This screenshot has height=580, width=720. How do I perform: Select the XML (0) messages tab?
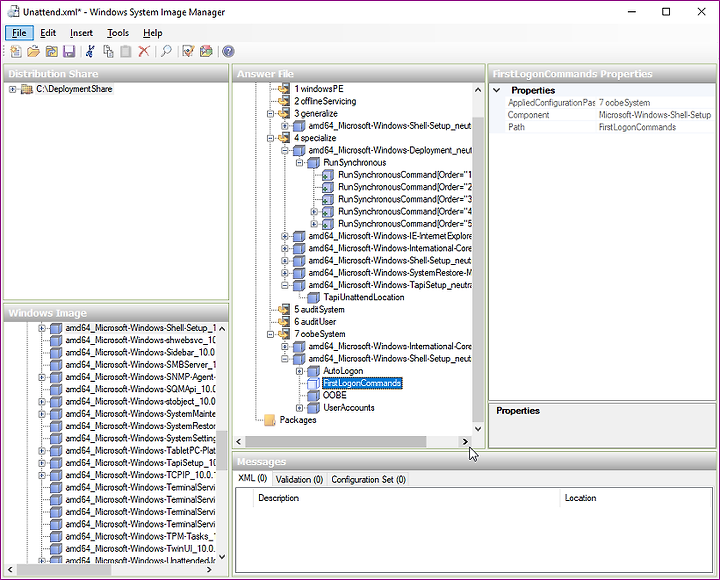pyautogui.click(x=253, y=479)
